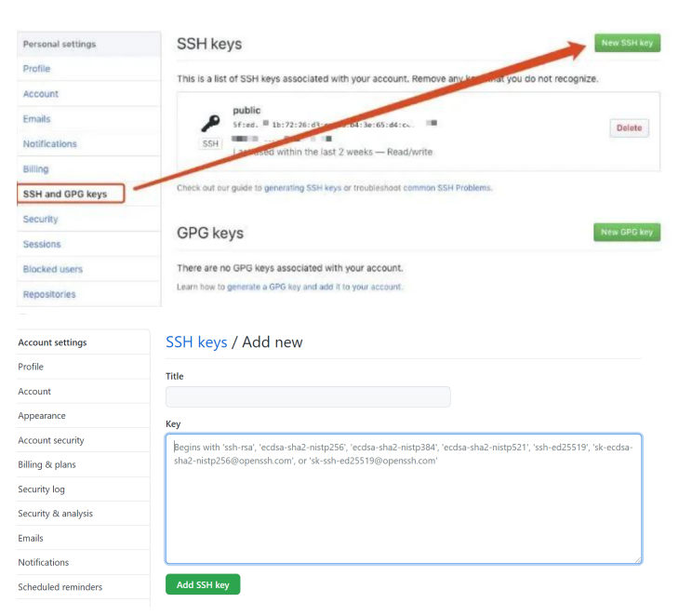Open Security log in Account settings

pos(41,489)
